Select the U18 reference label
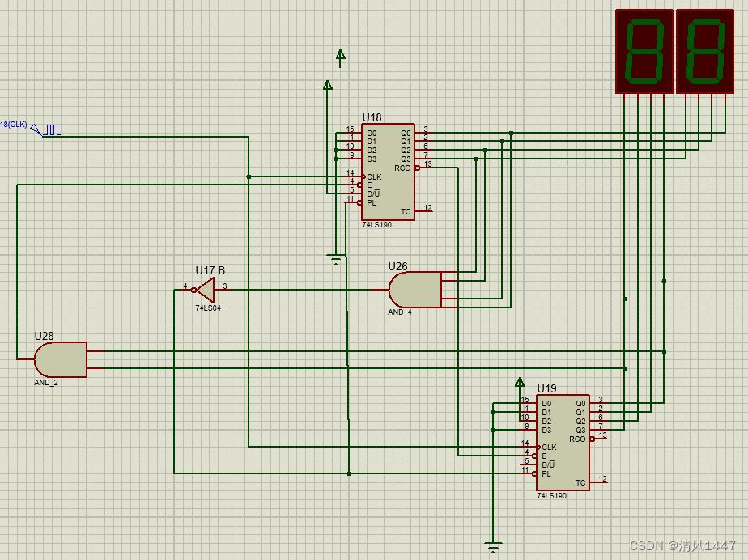748x560 pixels. click(372, 117)
